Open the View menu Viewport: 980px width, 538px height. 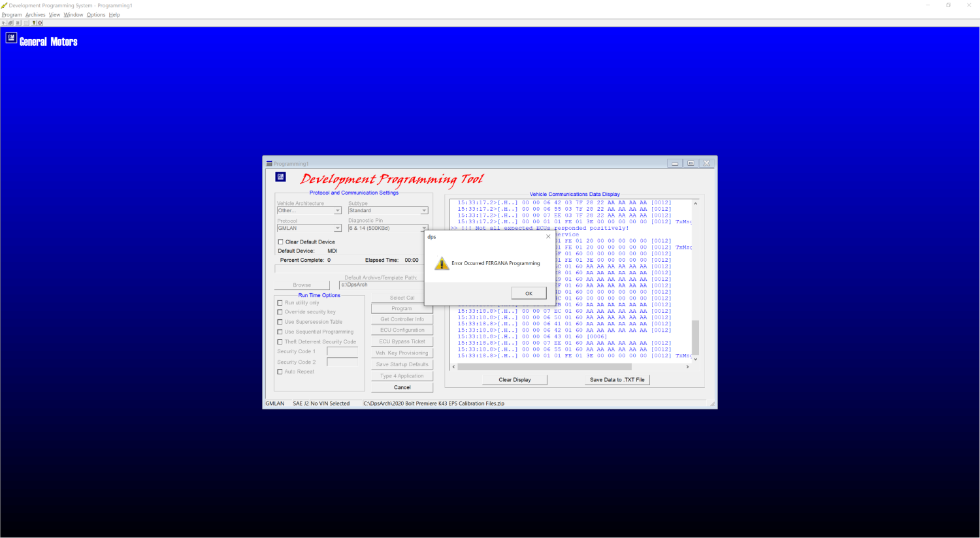[x=54, y=15]
